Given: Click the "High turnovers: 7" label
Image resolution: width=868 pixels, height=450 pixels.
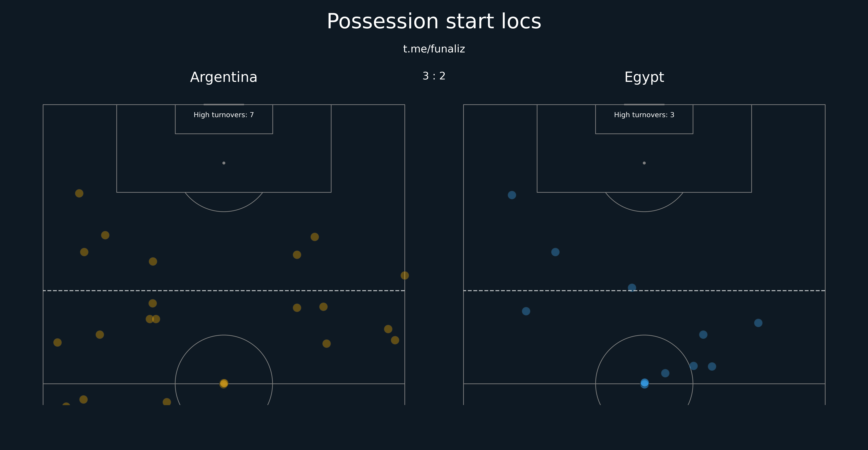Looking at the screenshot, I should point(224,115).
